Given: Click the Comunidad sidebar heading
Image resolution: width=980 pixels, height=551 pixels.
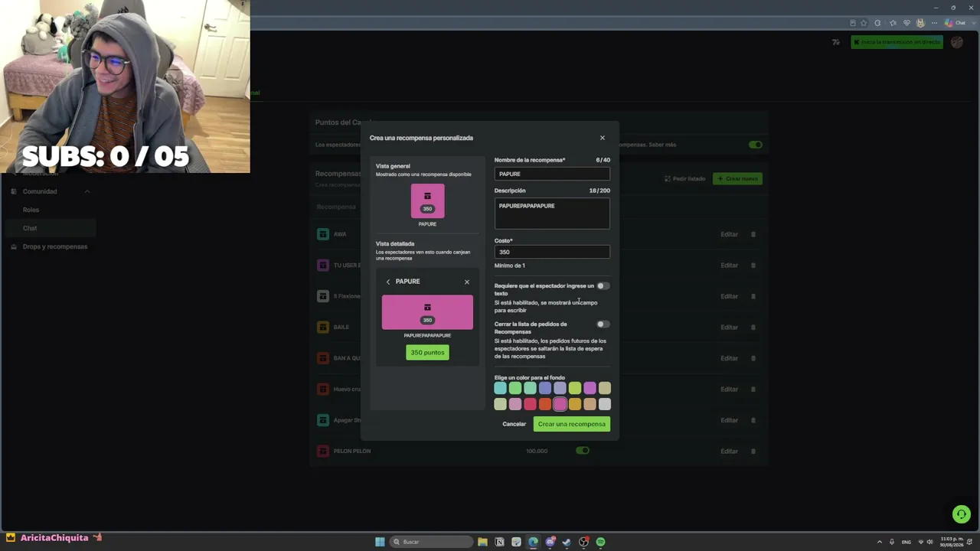Looking at the screenshot, I should pyautogui.click(x=40, y=191).
